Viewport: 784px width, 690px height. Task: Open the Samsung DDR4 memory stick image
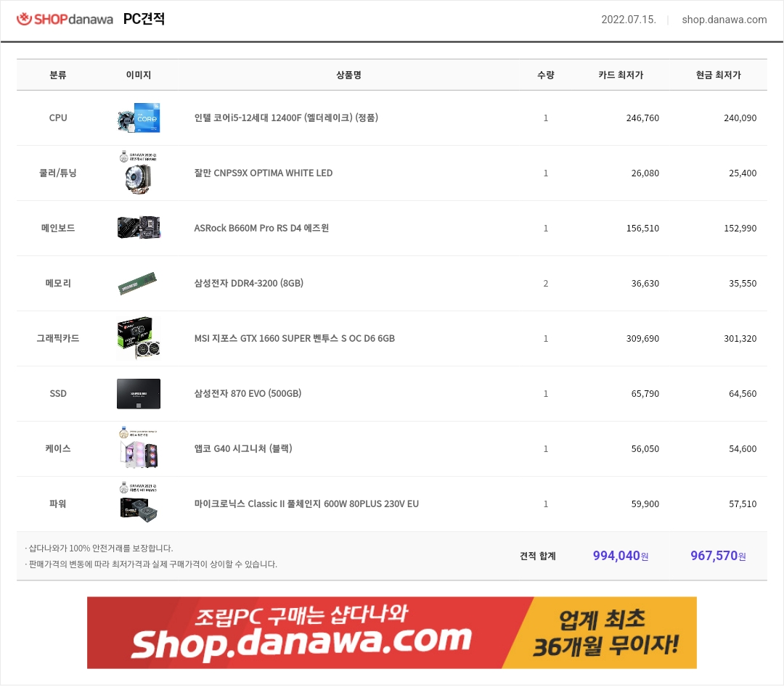(x=137, y=283)
